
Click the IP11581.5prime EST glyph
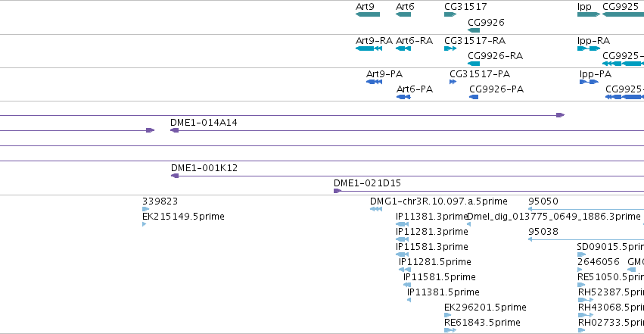pos(407,285)
